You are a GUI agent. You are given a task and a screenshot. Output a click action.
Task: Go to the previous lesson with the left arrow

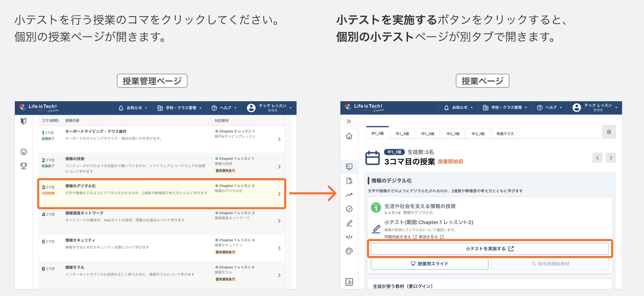pyautogui.click(x=597, y=158)
